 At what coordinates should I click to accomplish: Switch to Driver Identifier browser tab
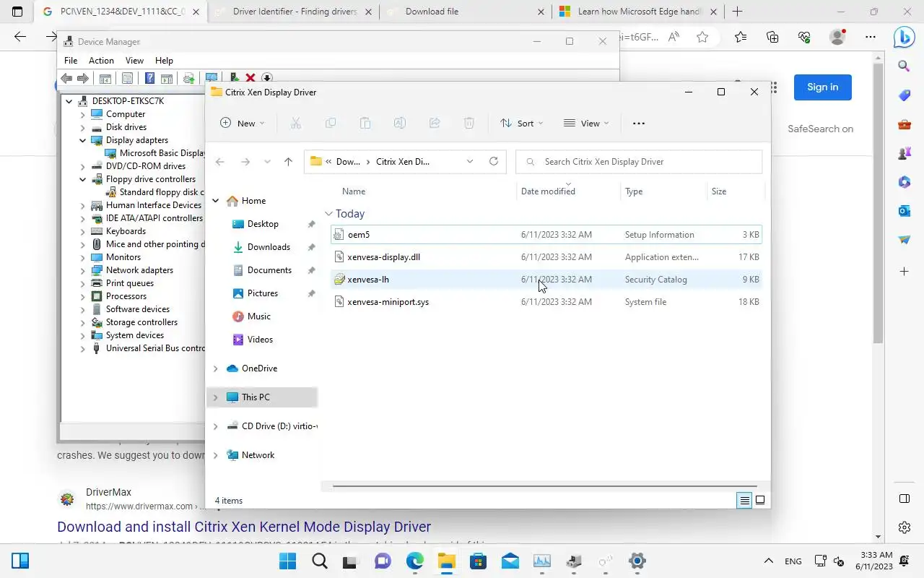pyautogui.click(x=295, y=12)
